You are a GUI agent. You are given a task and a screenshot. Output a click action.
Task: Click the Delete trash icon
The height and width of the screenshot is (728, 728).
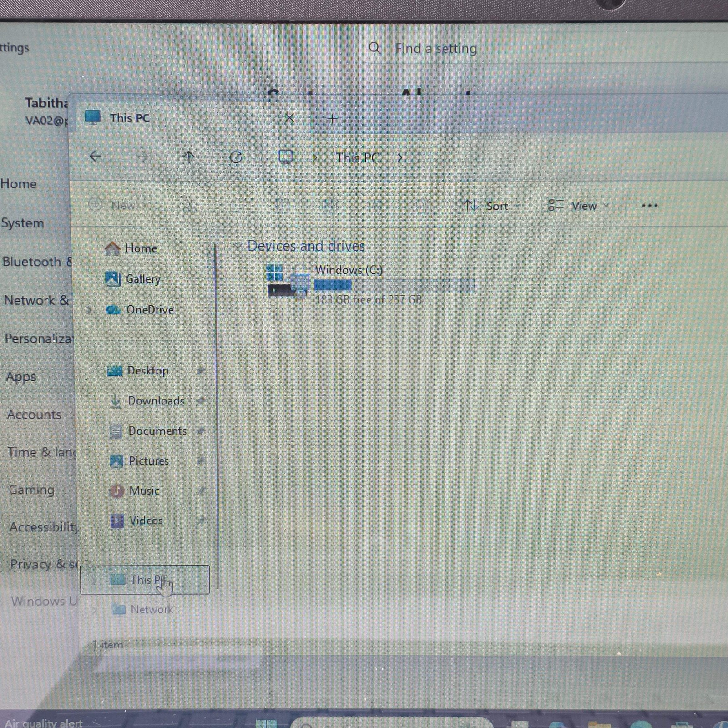tap(421, 206)
